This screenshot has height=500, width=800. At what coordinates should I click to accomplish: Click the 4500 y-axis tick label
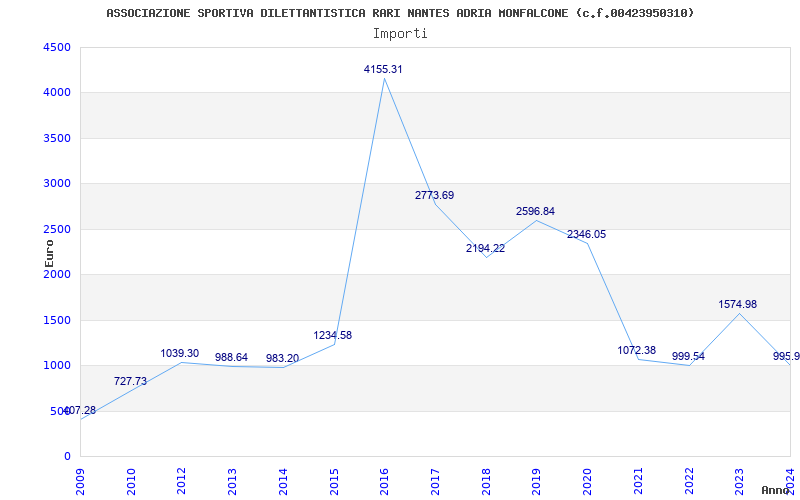coord(55,47)
